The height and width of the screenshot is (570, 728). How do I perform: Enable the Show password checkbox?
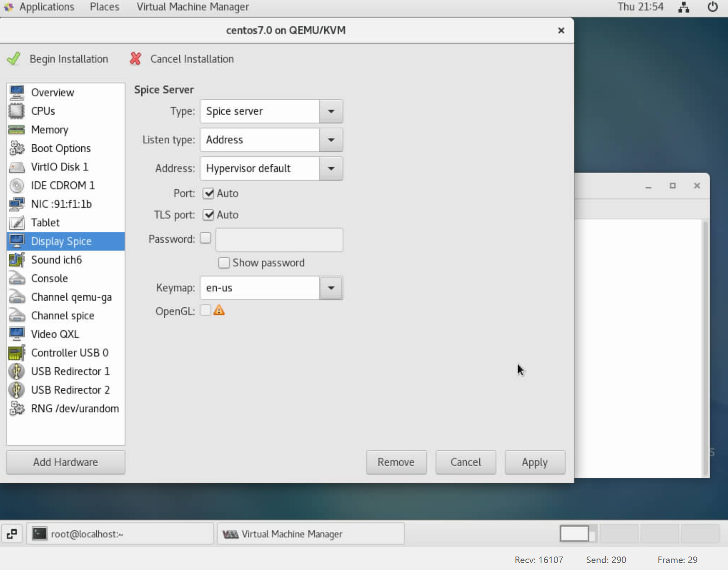[x=224, y=263]
